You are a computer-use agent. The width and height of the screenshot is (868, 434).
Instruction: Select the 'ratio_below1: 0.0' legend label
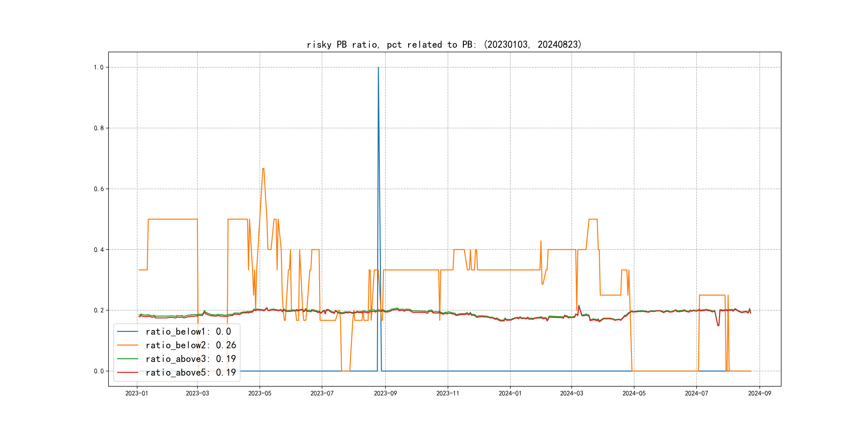click(188, 332)
